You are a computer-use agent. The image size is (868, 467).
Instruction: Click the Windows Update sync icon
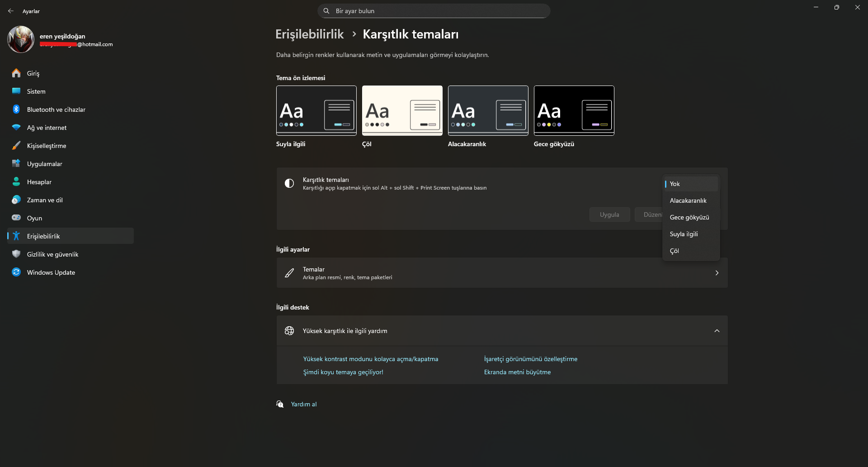coord(16,272)
